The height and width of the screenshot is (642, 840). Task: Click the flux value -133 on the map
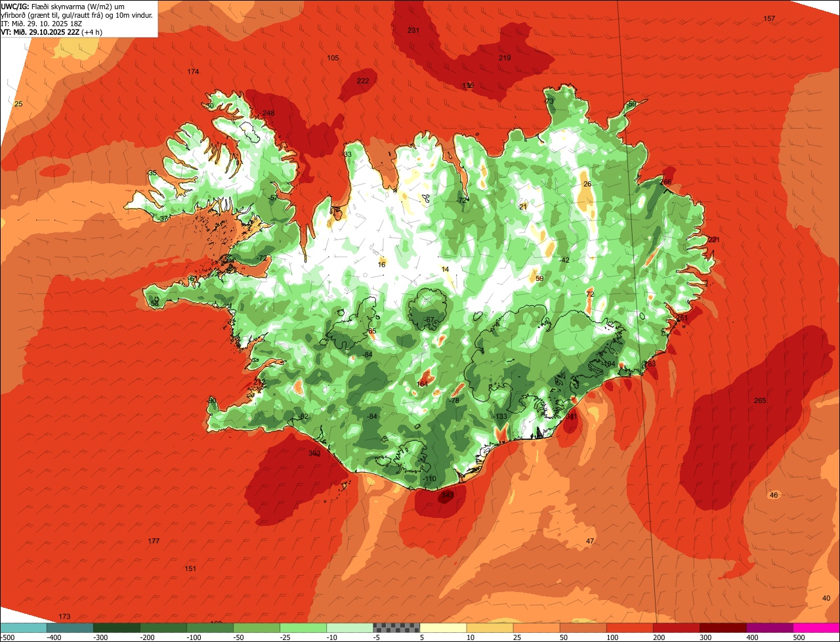coord(501,416)
